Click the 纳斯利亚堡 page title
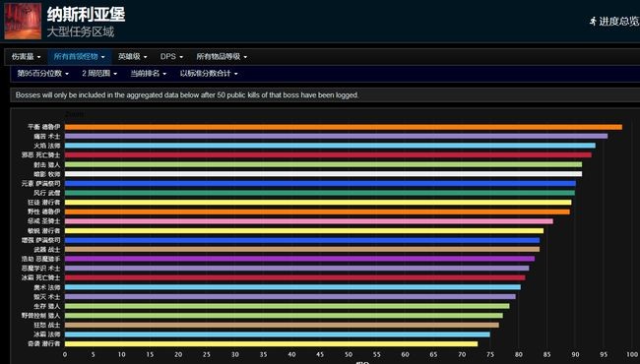 pos(86,15)
